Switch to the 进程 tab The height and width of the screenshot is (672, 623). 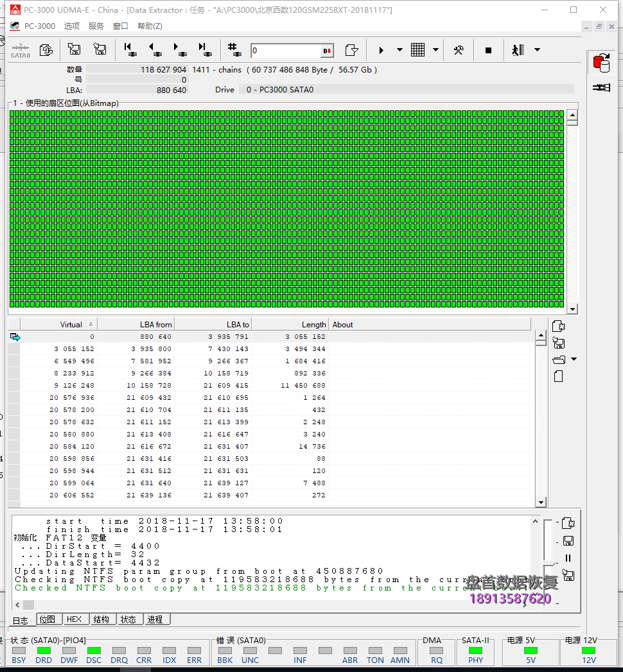[x=155, y=619]
